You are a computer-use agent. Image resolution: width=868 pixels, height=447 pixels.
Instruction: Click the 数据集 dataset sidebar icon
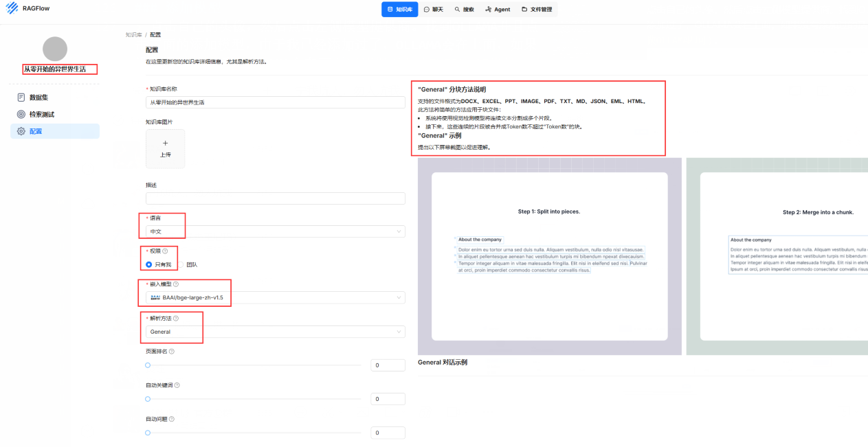point(21,98)
